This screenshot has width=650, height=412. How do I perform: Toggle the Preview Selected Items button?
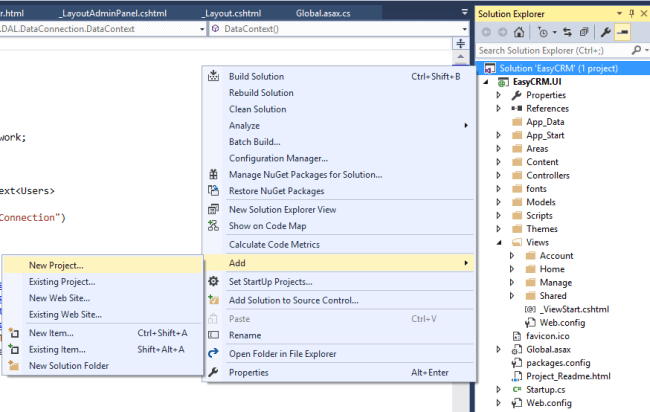click(x=623, y=32)
